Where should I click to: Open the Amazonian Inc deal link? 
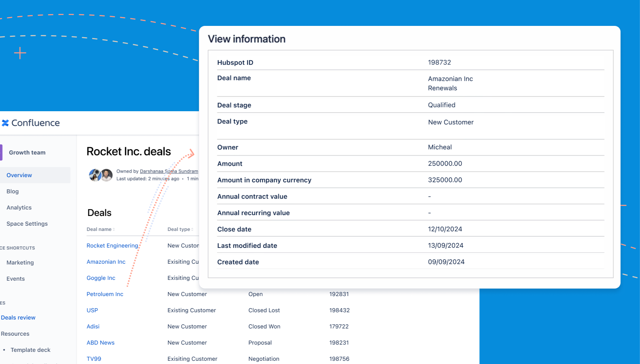coord(106,262)
